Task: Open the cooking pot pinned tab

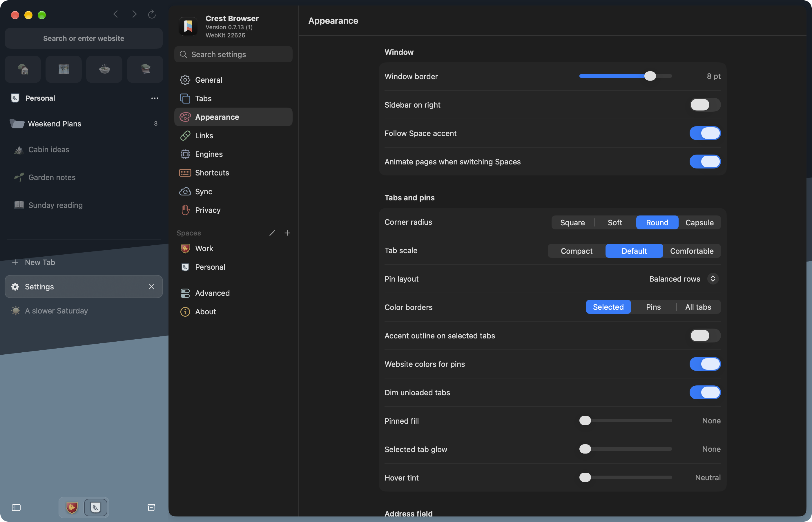Action: pyautogui.click(x=104, y=69)
